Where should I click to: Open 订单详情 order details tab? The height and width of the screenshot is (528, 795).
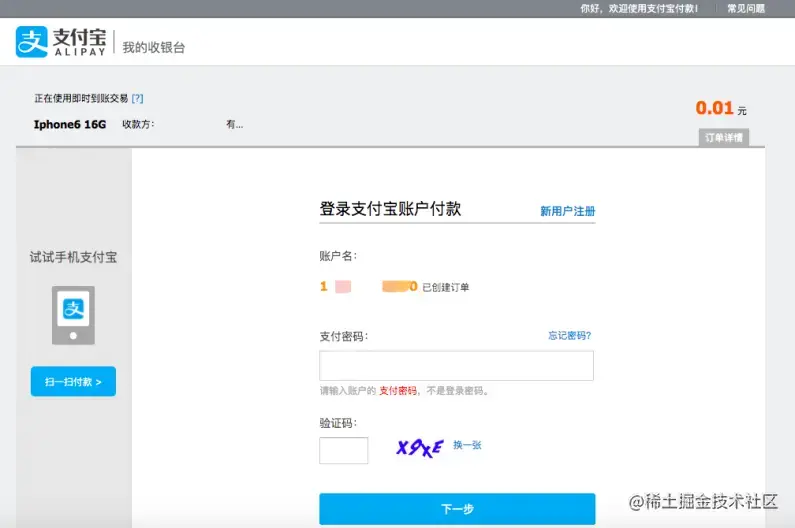(x=724, y=137)
